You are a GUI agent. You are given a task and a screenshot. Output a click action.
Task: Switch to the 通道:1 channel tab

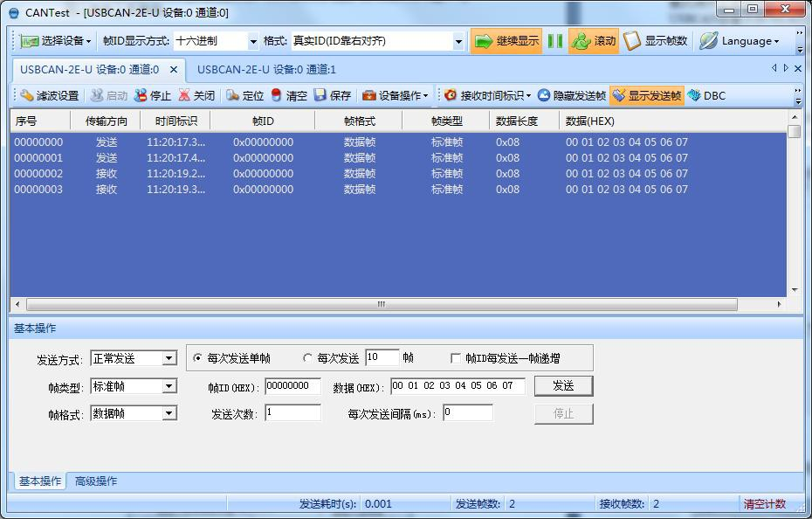[266, 69]
